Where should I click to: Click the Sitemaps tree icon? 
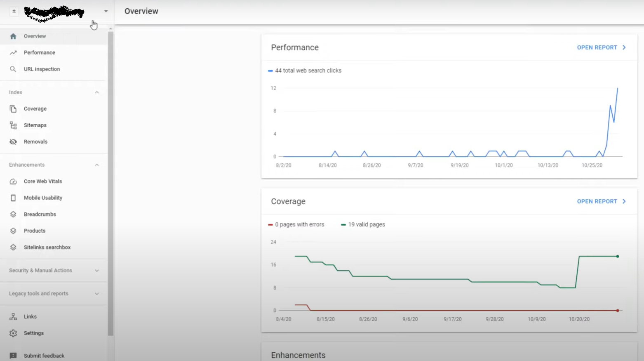point(13,125)
